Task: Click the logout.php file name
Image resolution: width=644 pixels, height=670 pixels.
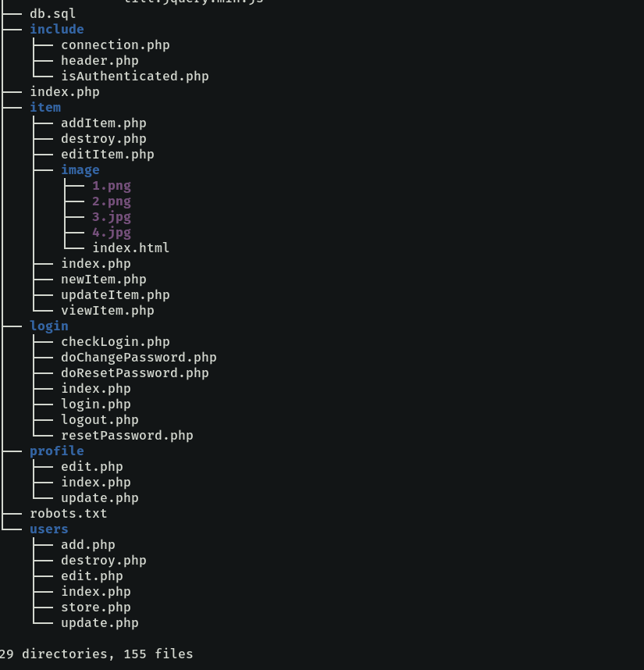Action: [99, 420]
